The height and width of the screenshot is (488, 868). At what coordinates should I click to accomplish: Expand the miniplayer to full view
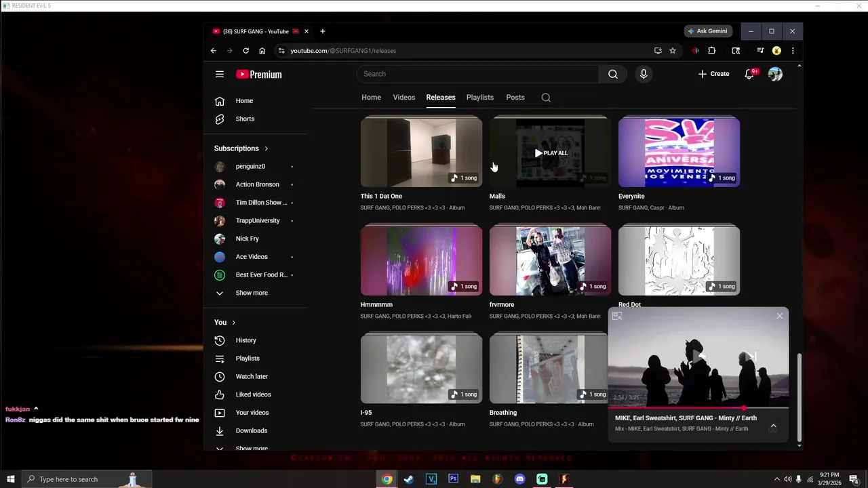[617, 316]
